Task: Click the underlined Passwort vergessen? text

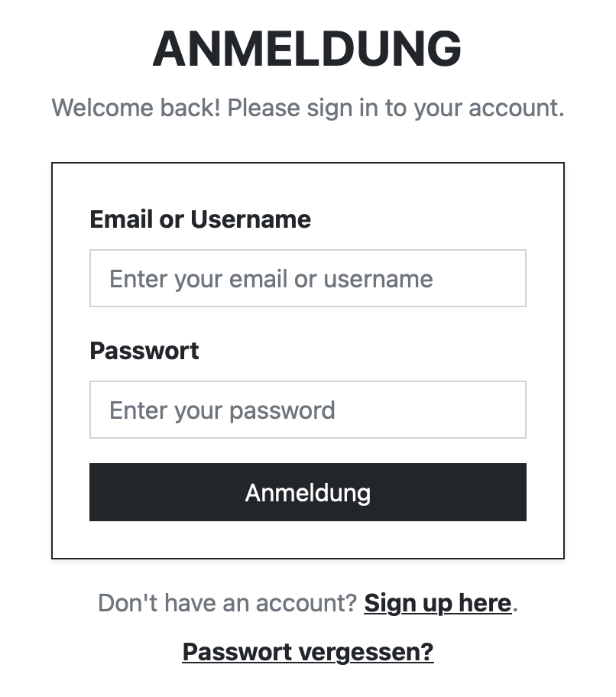Action: (307, 652)
